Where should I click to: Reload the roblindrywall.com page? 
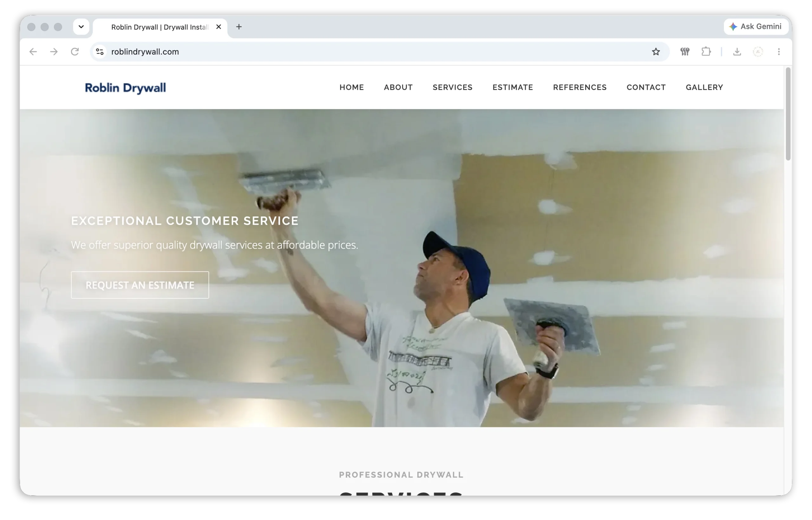coord(75,52)
